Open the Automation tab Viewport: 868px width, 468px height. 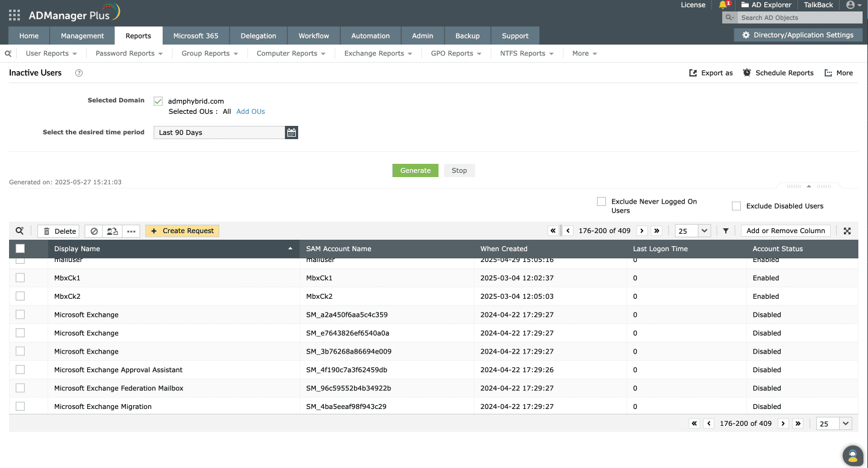[x=370, y=36]
